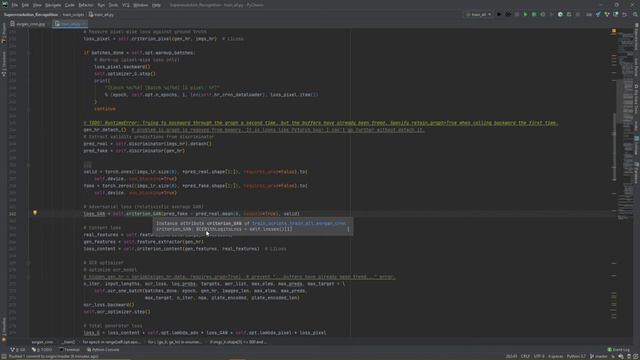Viewport: 640px width, 360px height.
Task: Click __train() method breadcrumb at bottom
Action: point(68,342)
